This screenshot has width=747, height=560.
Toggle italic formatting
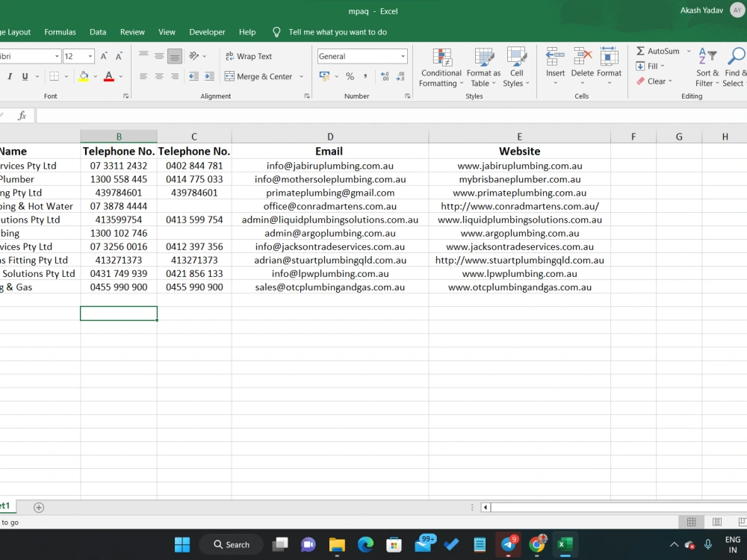pyautogui.click(x=10, y=76)
